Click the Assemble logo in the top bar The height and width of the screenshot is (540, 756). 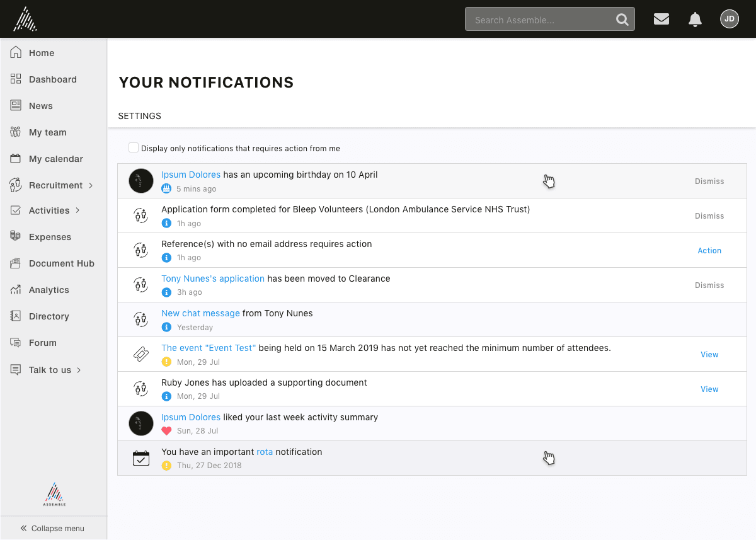[25, 19]
